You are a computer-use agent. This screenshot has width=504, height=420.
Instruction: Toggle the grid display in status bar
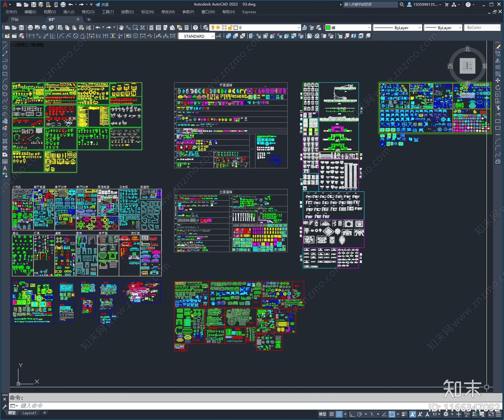(331, 414)
